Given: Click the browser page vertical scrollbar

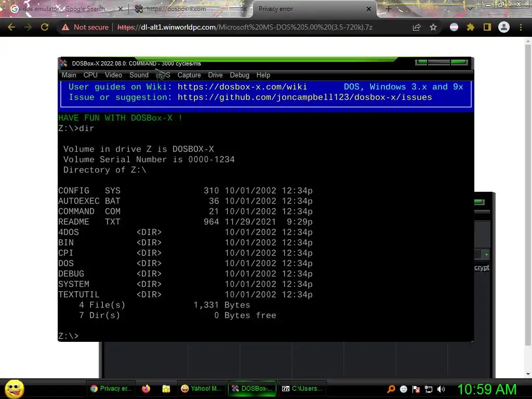Looking at the screenshot, I should (x=528, y=195).
